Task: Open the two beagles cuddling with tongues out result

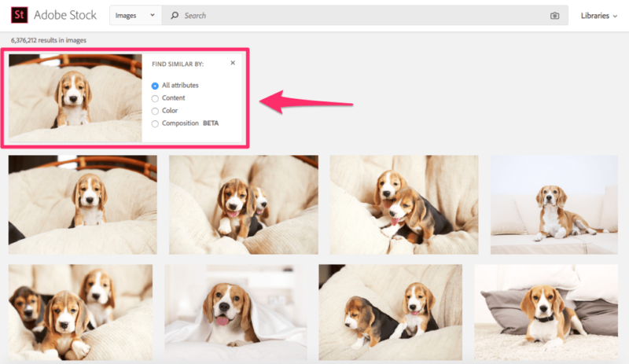Action: (404, 204)
